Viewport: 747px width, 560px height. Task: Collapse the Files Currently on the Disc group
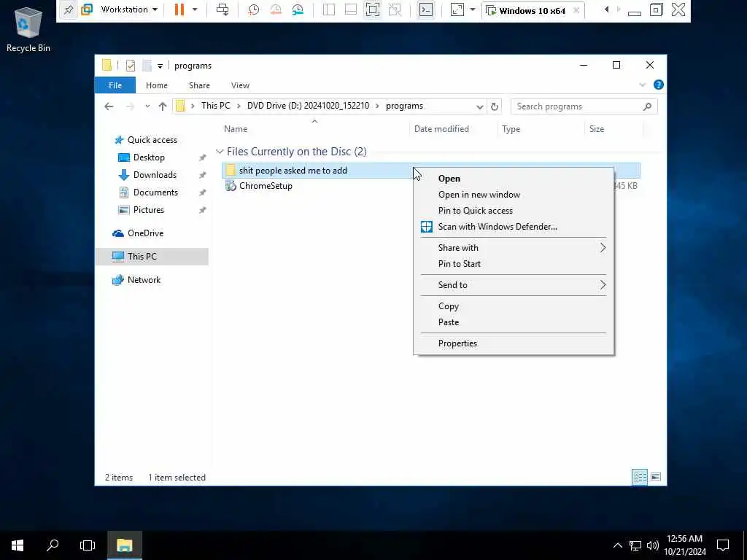pyautogui.click(x=220, y=152)
